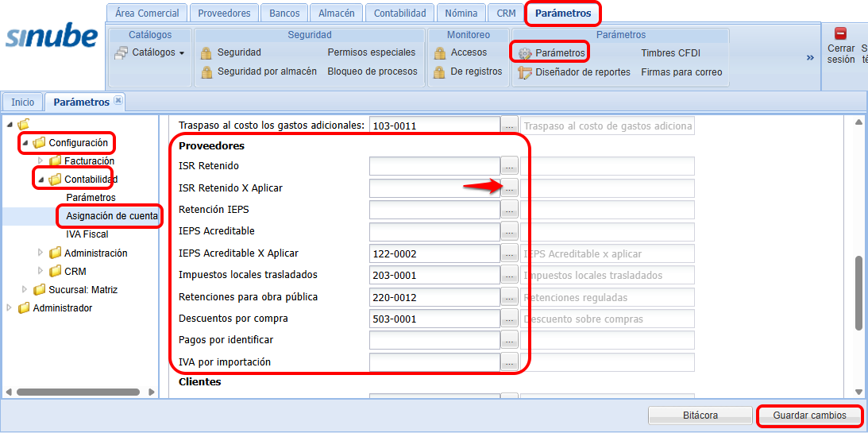This screenshot has width=868, height=433.
Task: Click the form scrollbar up arrow
Action: pyautogui.click(x=858, y=122)
